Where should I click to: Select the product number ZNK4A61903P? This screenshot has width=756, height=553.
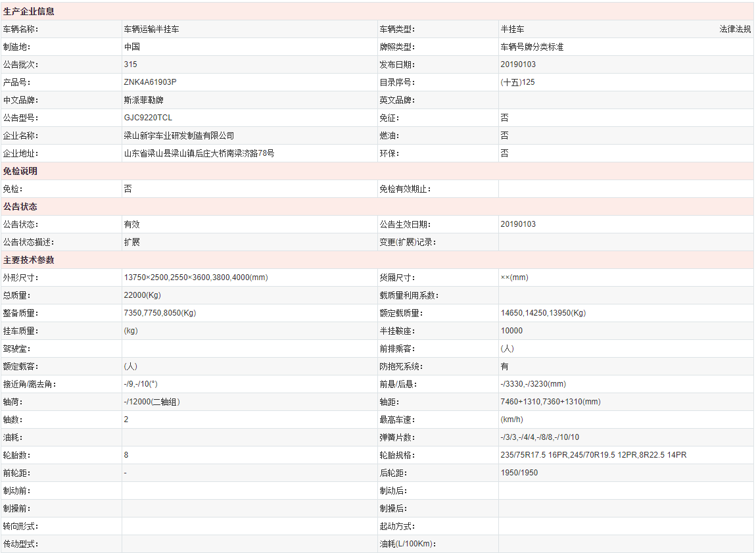151,83
